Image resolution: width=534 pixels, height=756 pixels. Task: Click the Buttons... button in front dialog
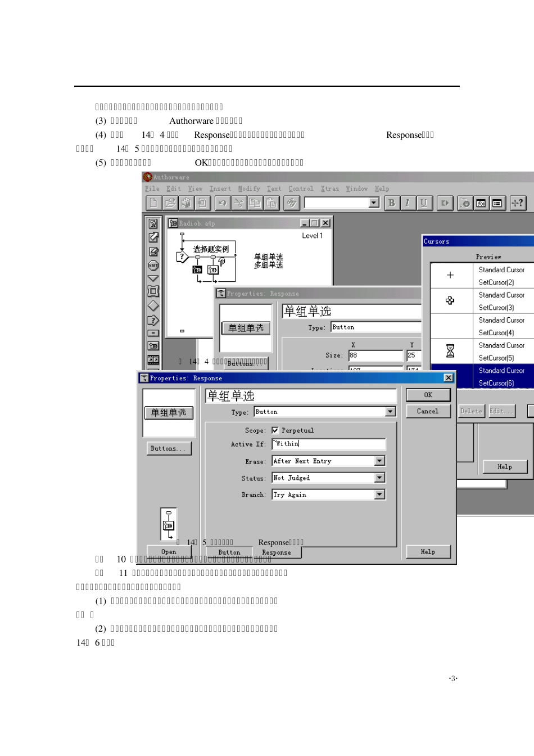click(x=169, y=448)
